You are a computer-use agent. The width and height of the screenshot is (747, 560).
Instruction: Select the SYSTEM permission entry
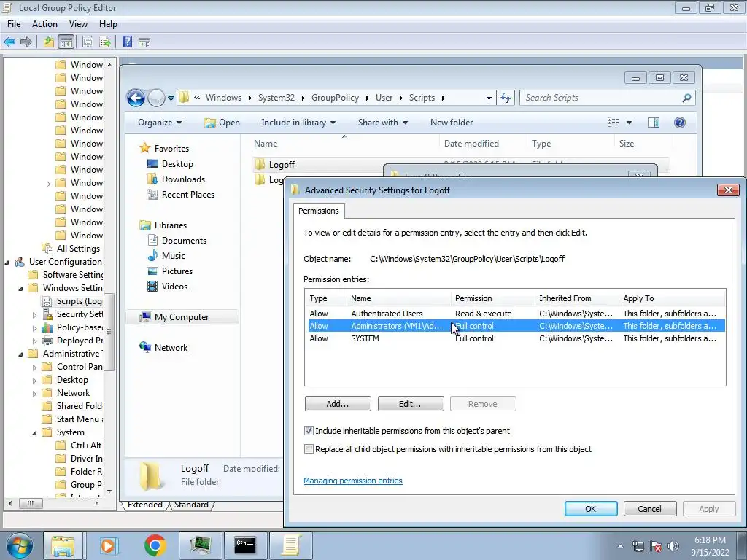pyautogui.click(x=515, y=338)
